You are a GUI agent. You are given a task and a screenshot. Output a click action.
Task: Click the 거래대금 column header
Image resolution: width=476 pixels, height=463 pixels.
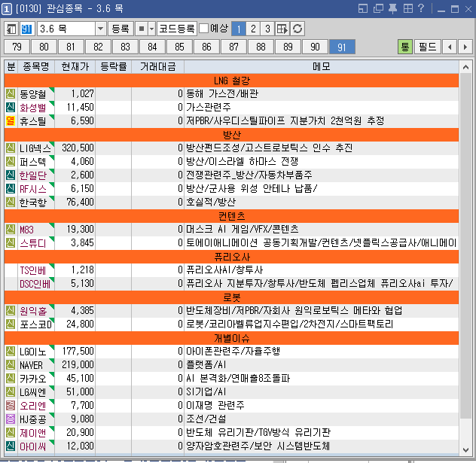[x=158, y=66]
